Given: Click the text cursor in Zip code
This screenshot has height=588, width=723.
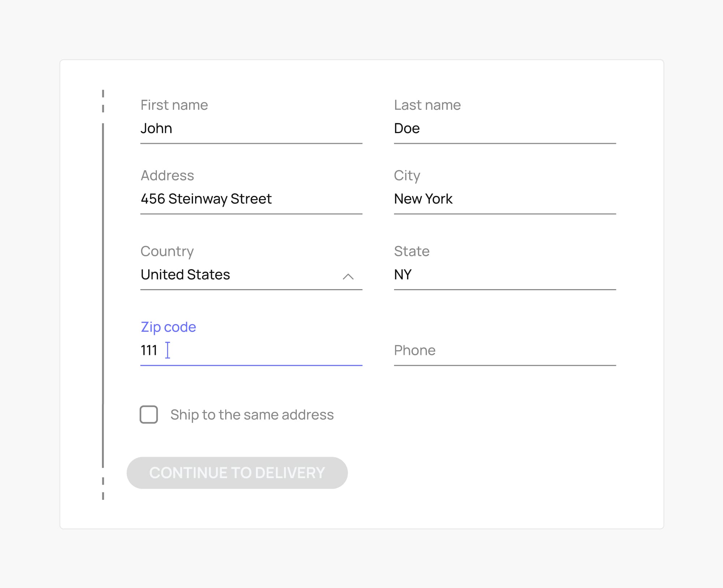Looking at the screenshot, I should pyautogui.click(x=167, y=350).
